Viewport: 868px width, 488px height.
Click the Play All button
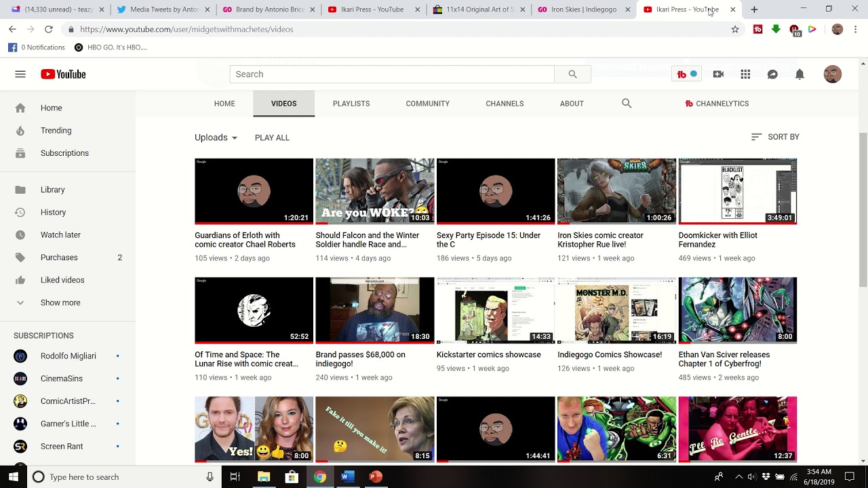(272, 138)
